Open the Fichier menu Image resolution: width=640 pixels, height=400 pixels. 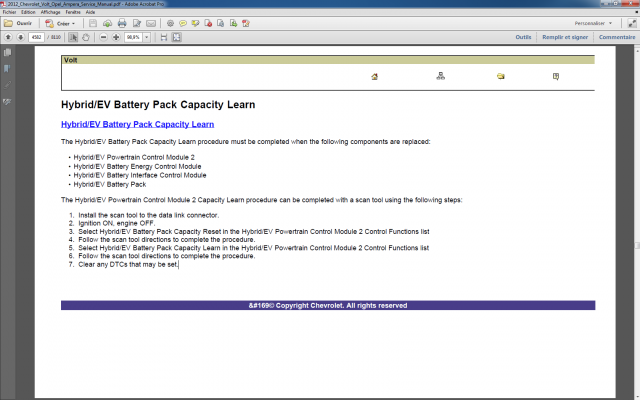pos(9,11)
